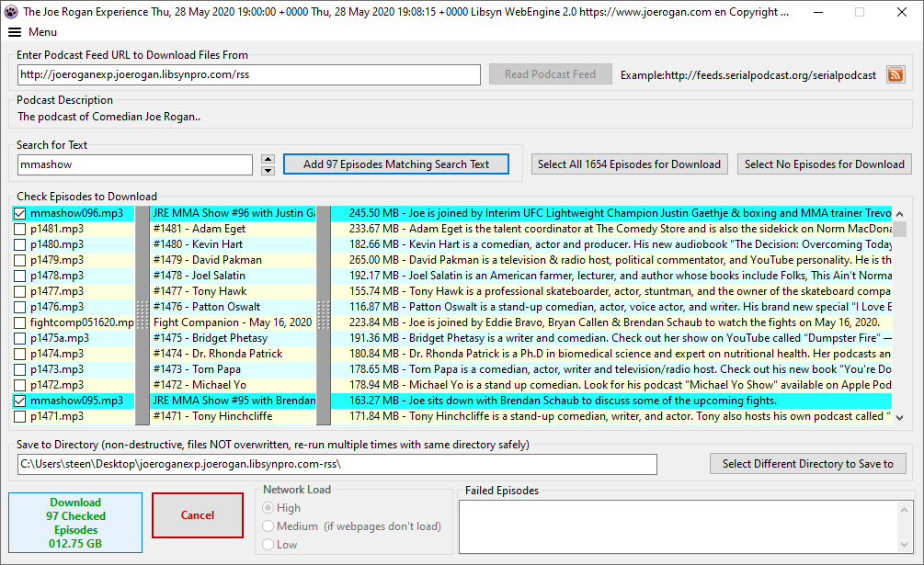The height and width of the screenshot is (565, 924).
Task: Check the p1473.mp3 episode checkbox
Action: click(x=19, y=369)
